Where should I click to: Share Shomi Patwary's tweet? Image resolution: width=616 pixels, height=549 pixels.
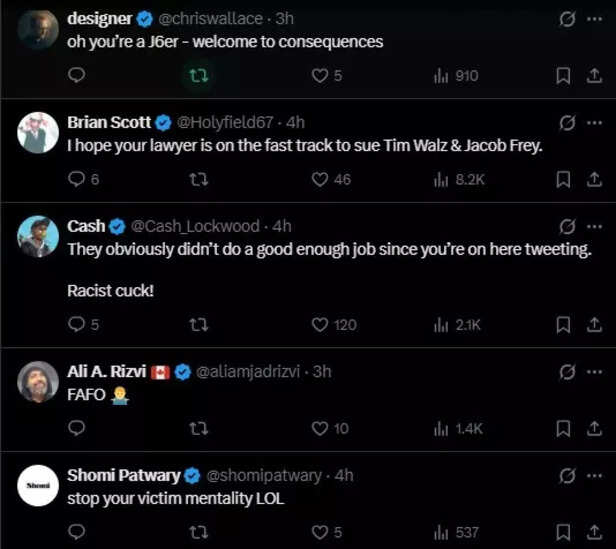coord(594,532)
